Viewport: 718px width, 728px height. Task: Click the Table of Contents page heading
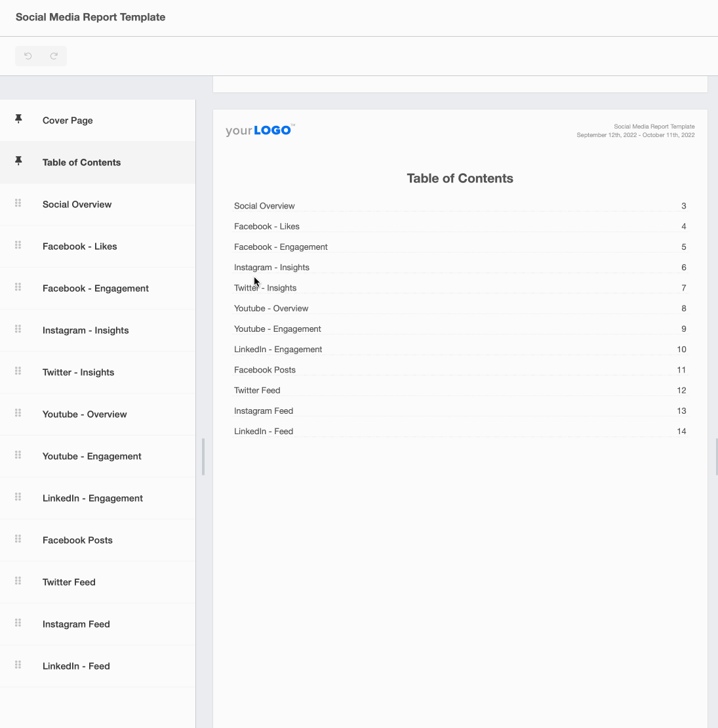point(460,178)
